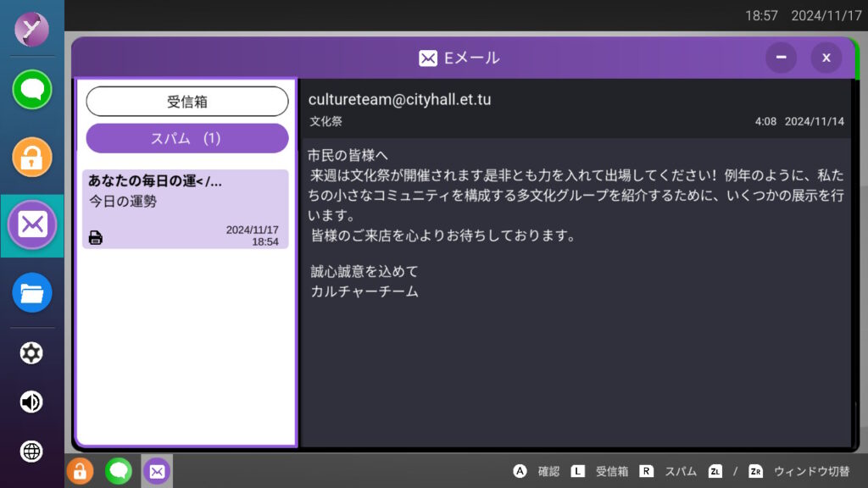Select the purple email app in sidebar

tap(32, 225)
